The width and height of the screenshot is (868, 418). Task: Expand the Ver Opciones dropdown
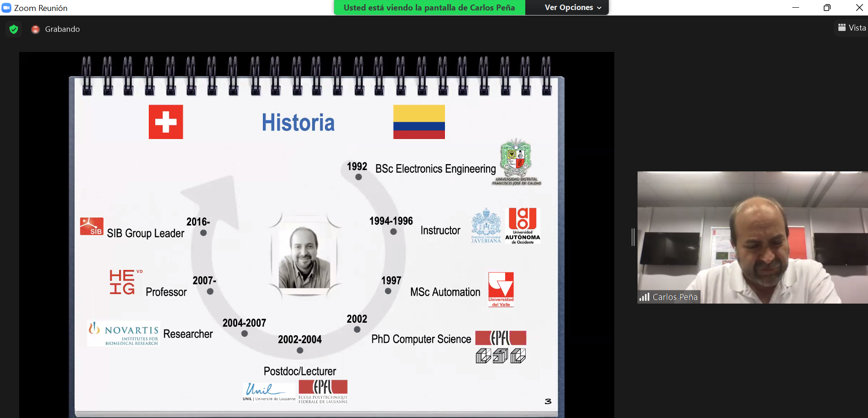tap(573, 7)
